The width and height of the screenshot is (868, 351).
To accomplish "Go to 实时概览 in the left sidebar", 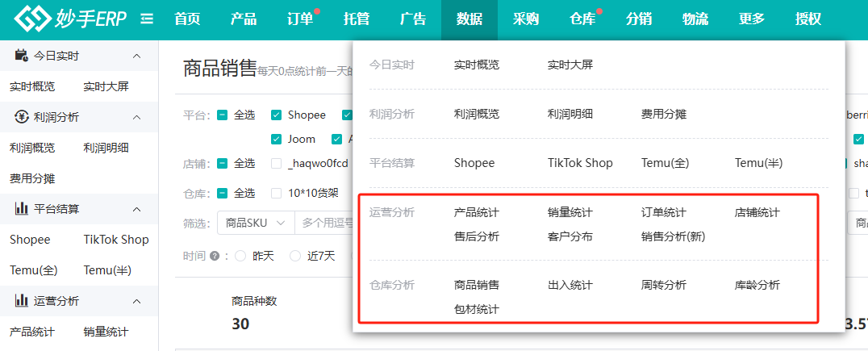I will click(x=32, y=86).
